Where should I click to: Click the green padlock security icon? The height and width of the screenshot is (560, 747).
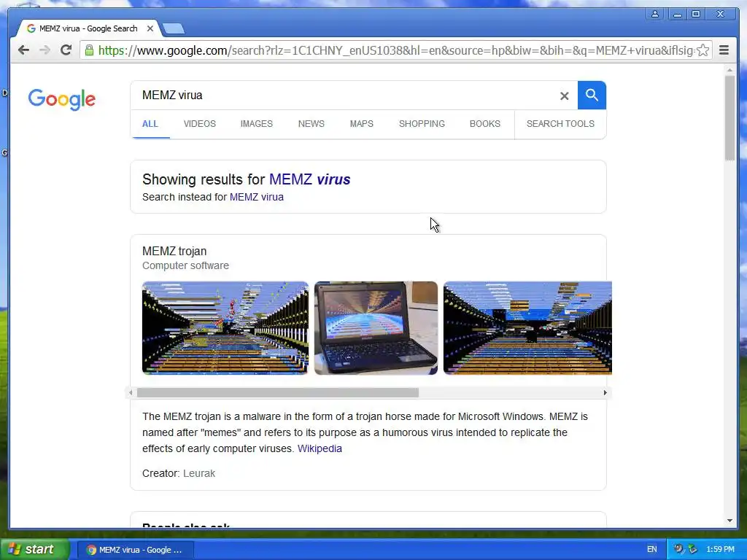point(89,50)
